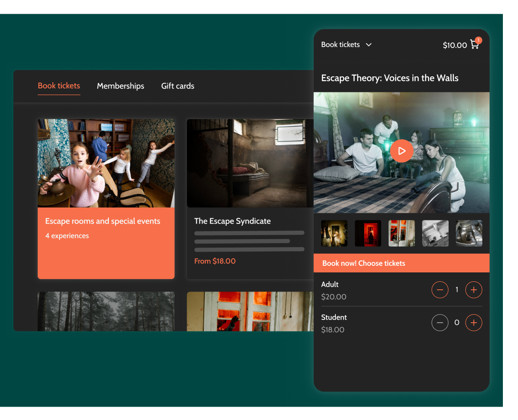The height and width of the screenshot is (420, 518).
Task: Click the plus icon beside Student tickets
Action: [x=474, y=322]
